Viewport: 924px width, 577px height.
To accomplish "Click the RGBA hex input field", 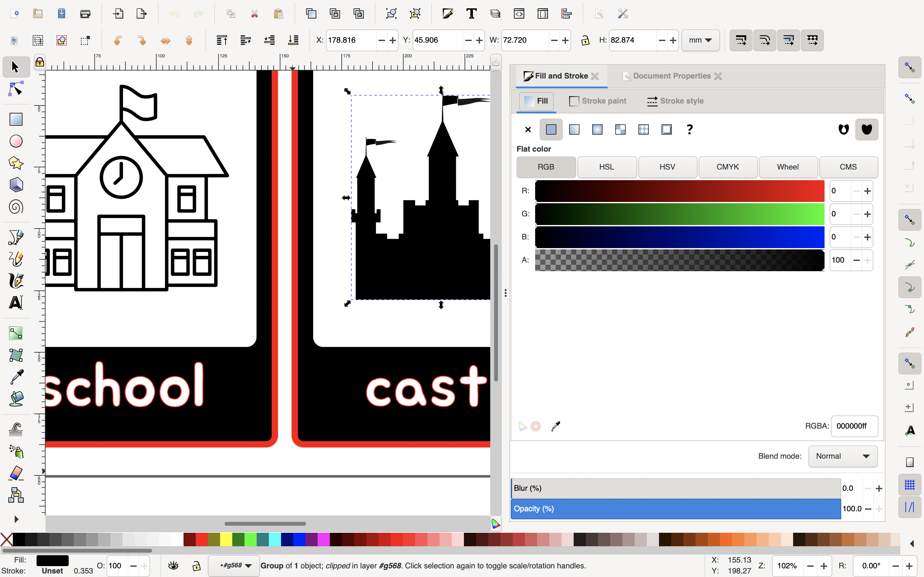I will (x=854, y=426).
